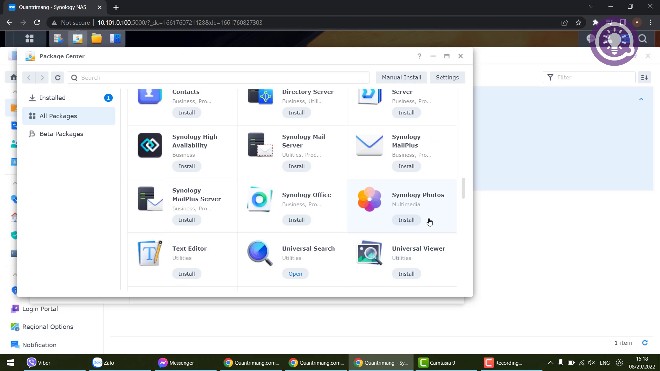660x371 pixels.
Task: Open the DSM main menu grid icon
Action: (x=29, y=39)
